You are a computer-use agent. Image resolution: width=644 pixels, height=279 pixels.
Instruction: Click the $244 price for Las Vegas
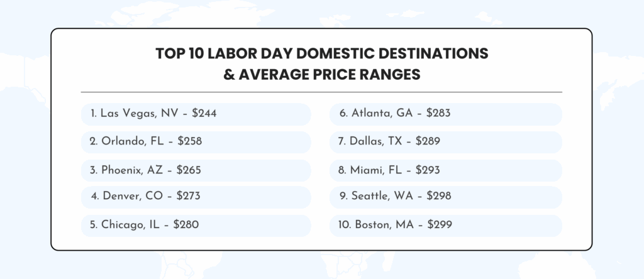(x=204, y=114)
